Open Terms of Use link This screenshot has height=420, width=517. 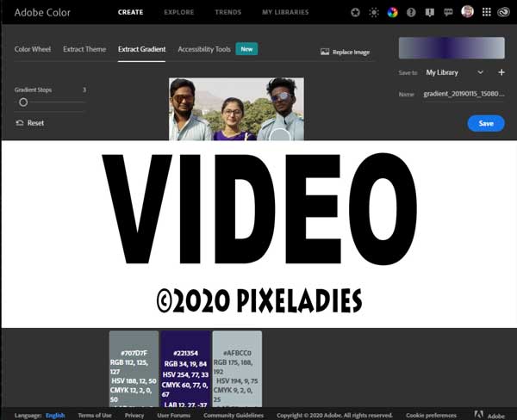click(x=95, y=416)
